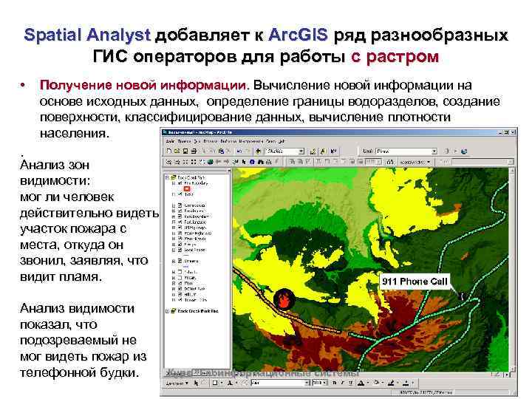The image size is (532, 399).
Task: Open the Help menu in ArcMap
Action: [x=281, y=141]
